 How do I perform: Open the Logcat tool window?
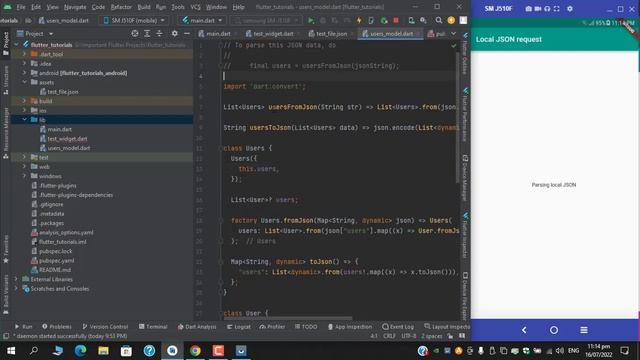(239, 327)
